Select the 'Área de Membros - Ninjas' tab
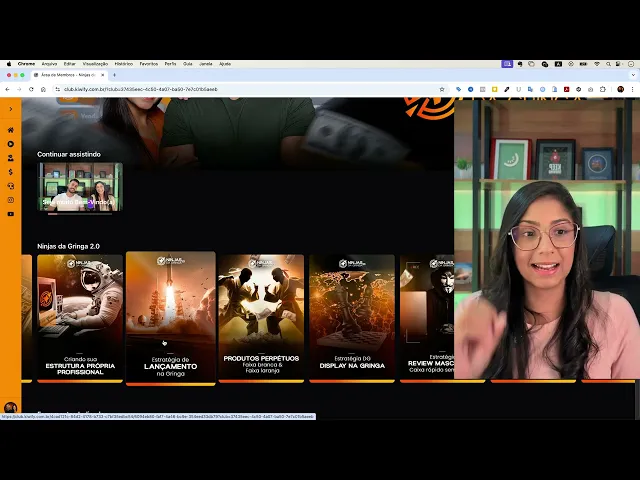The height and width of the screenshot is (480, 640). coord(68,75)
